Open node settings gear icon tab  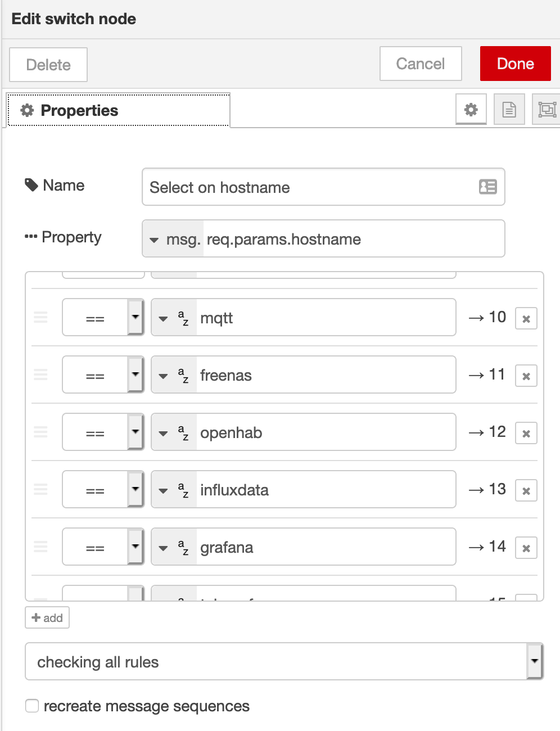coord(471,110)
